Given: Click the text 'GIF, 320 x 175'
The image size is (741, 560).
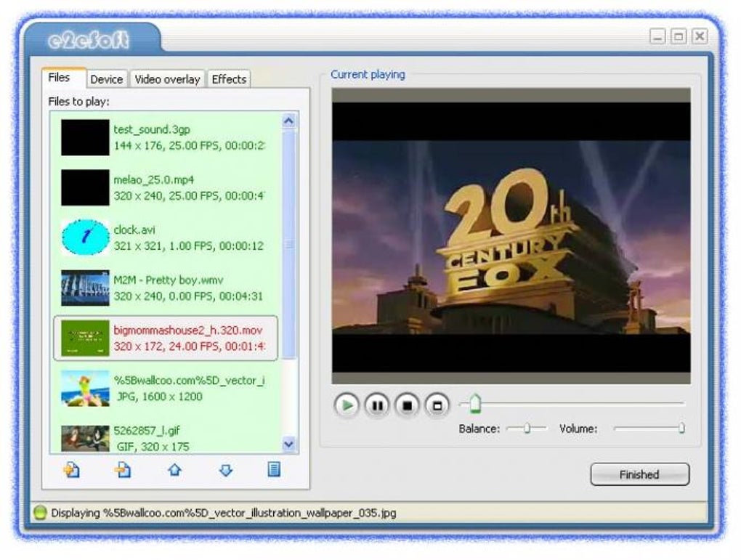Looking at the screenshot, I should [153, 447].
